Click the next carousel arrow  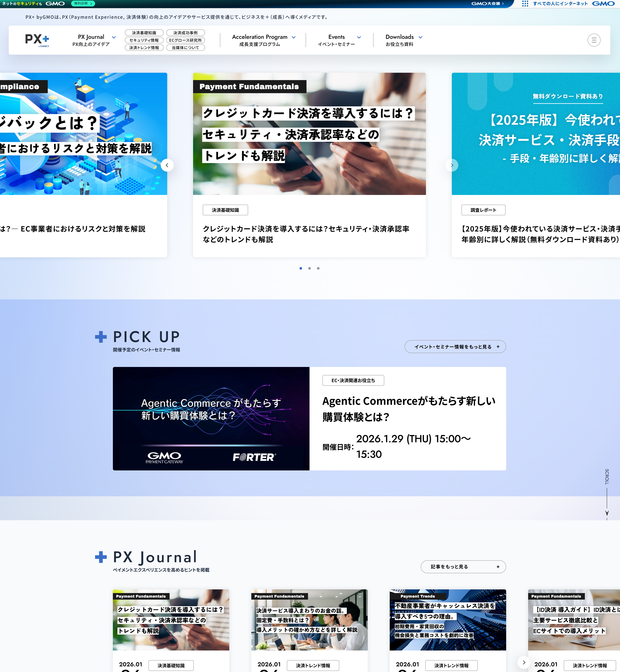[452, 165]
